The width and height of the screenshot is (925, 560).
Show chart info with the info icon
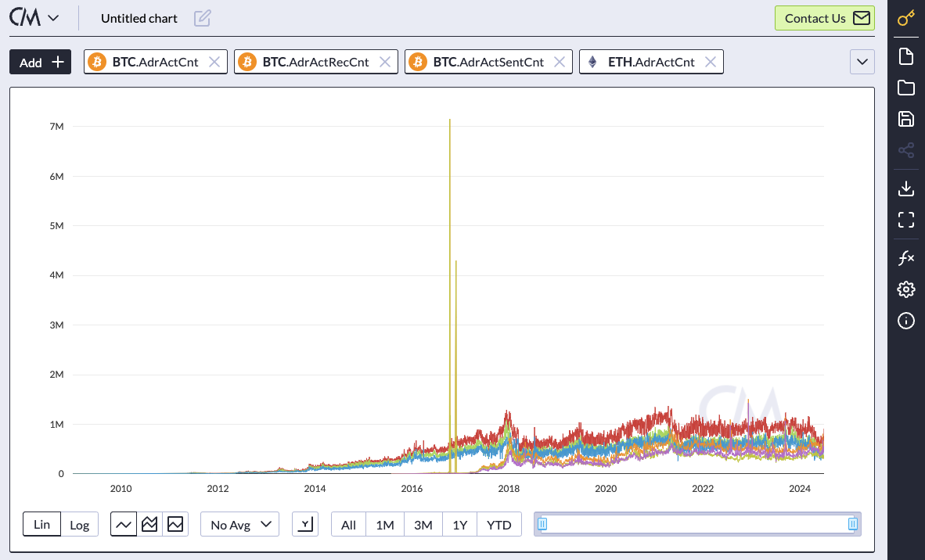pyautogui.click(x=906, y=321)
